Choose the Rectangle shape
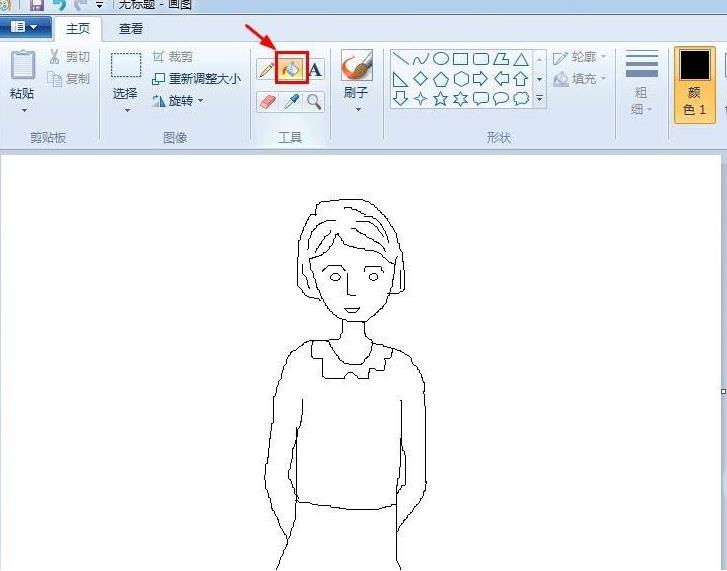 pos(460,59)
